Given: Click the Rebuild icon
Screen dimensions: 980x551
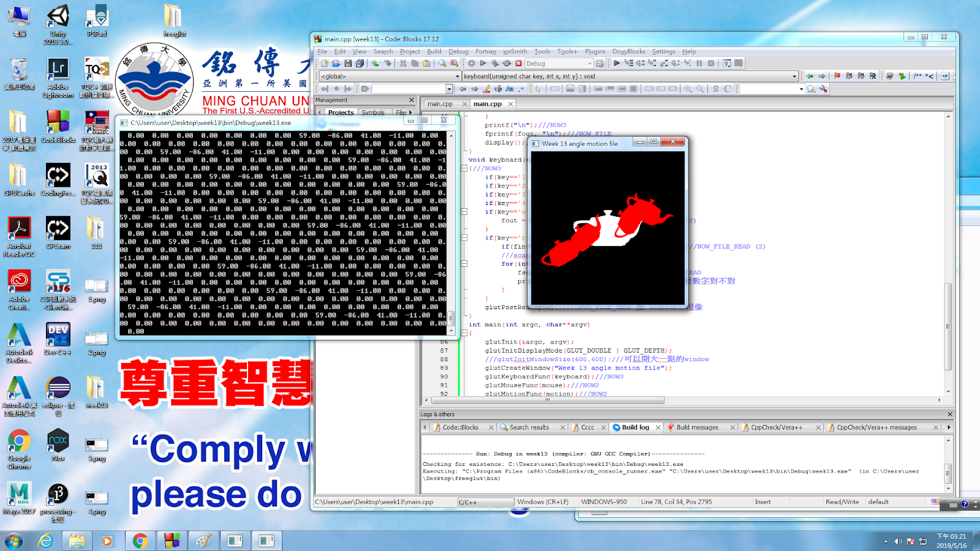Looking at the screenshot, I should click(507, 63).
